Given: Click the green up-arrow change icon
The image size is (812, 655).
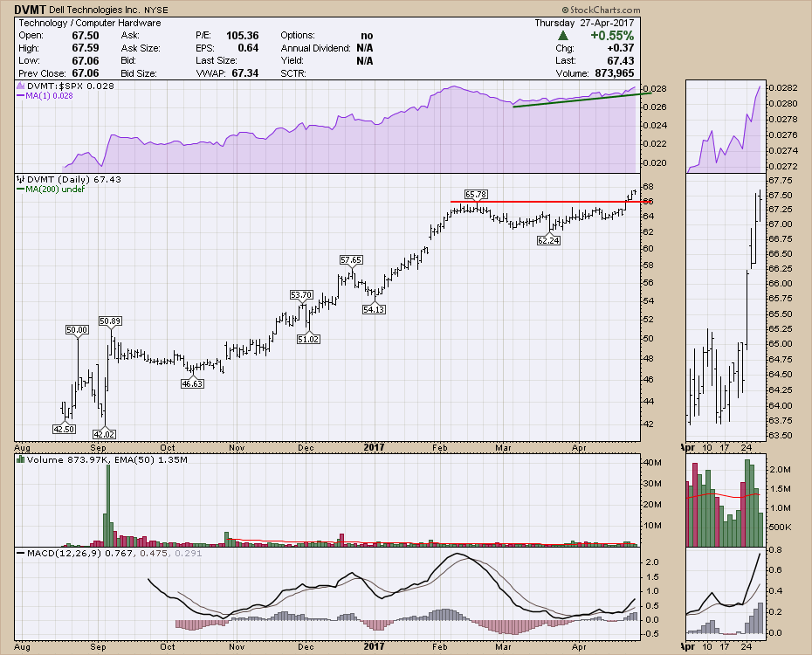Looking at the screenshot, I should coord(563,36).
